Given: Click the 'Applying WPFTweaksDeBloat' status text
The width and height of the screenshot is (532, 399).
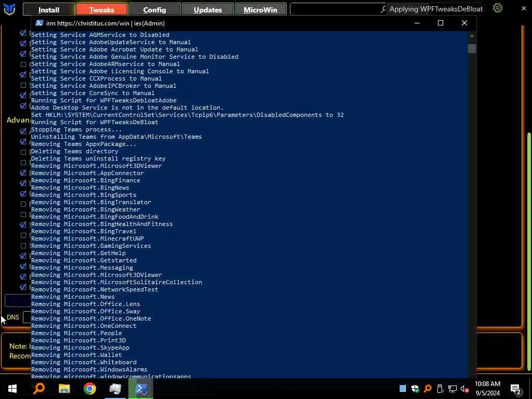Looking at the screenshot, I should [x=436, y=9].
